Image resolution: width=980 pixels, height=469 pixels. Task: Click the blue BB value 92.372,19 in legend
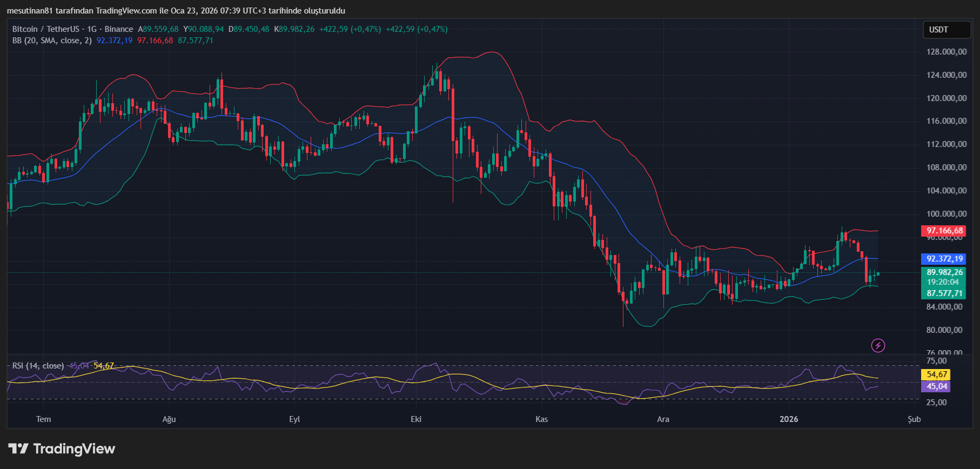[x=115, y=41]
